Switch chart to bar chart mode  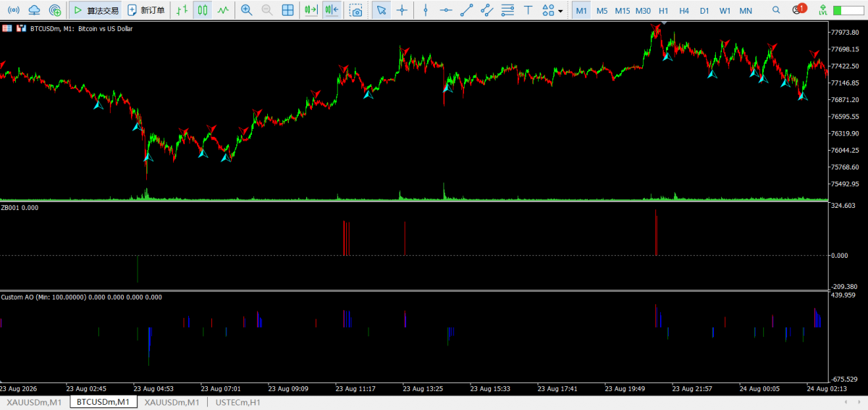[x=181, y=10]
